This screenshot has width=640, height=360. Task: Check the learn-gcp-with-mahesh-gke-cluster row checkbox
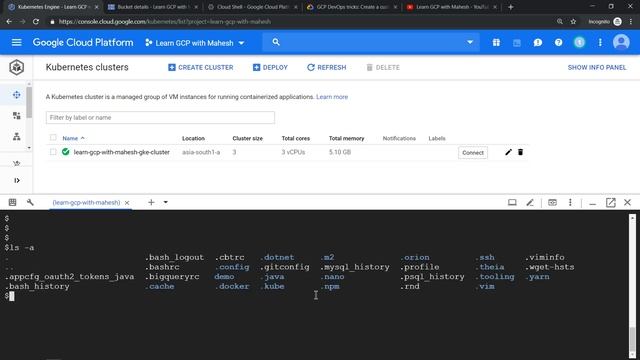pyautogui.click(x=53, y=152)
